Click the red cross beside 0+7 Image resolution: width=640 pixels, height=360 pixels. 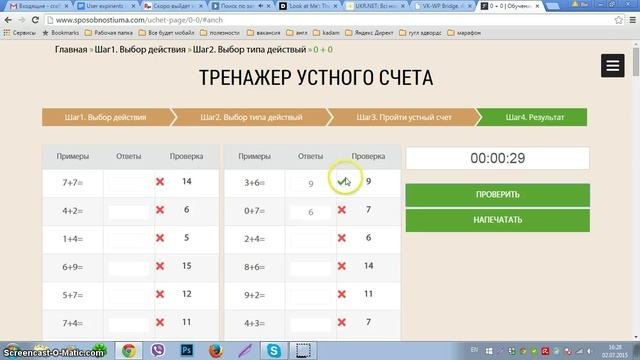tap(342, 210)
